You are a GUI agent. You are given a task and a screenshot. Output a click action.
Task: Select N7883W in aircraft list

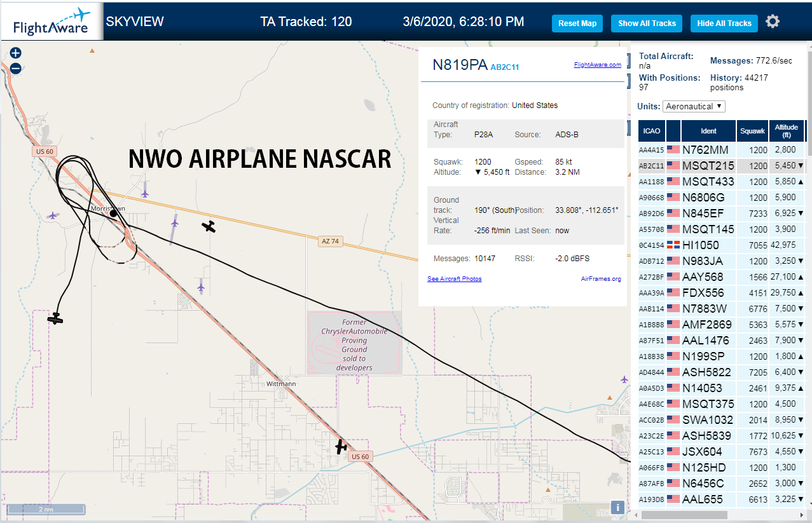click(722, 309)
